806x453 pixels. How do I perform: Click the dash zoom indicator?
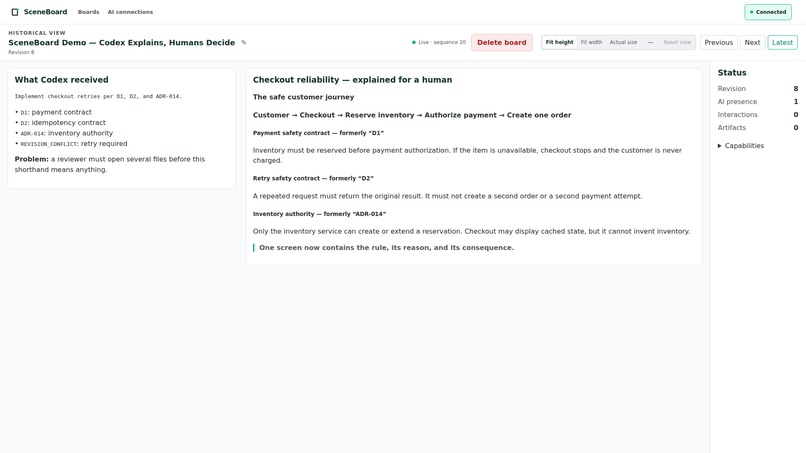pyautogui.click(x=650, y=42)
